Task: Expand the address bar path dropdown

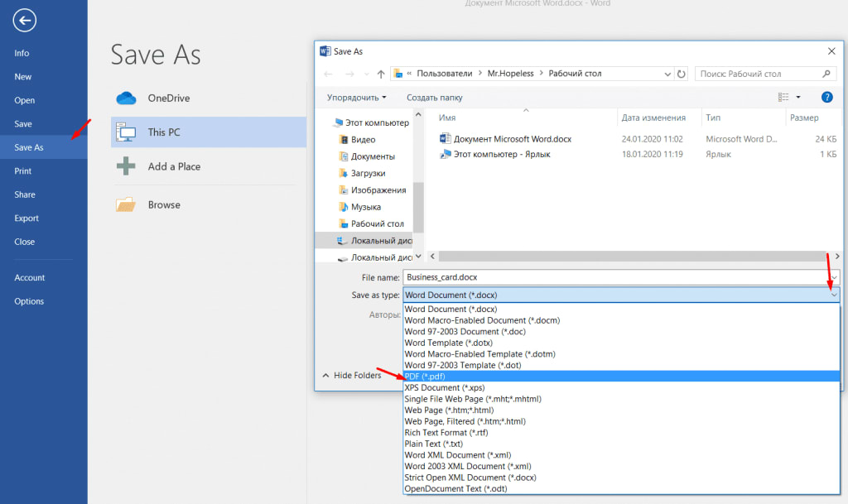Action: coord(667,74)
